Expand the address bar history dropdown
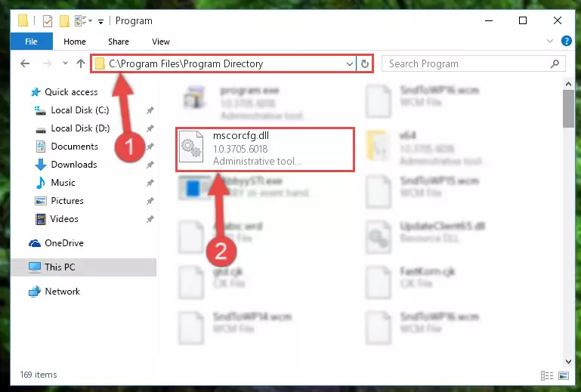 (x=349, y=63)
